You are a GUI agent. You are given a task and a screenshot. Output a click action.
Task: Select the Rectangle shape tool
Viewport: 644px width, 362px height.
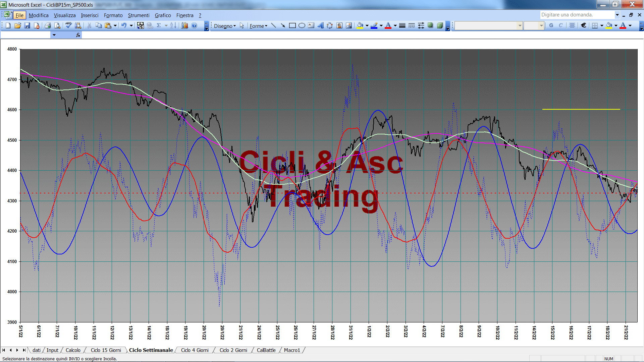(x=292, y=25)
